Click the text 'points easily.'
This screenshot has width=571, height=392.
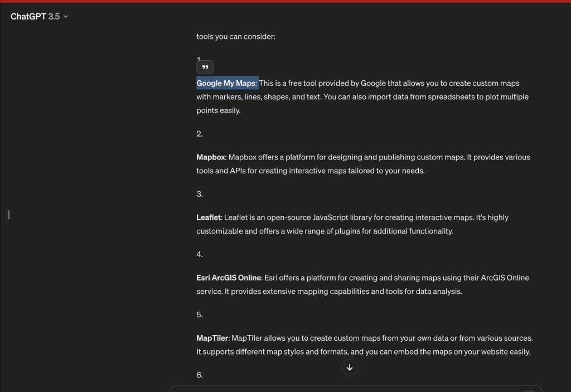click(x=219, y=110)
